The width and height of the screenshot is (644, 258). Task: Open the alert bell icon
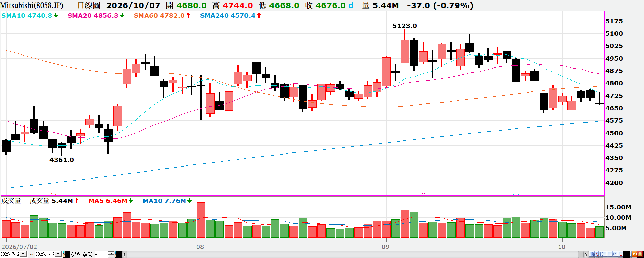point(640,254)
